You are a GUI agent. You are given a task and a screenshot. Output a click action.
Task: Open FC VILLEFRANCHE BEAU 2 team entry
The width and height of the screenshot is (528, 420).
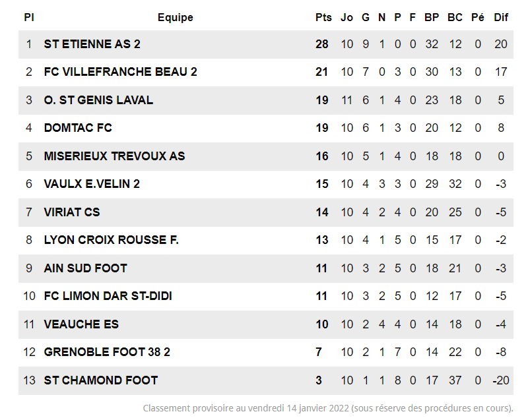tap(120, 72)
